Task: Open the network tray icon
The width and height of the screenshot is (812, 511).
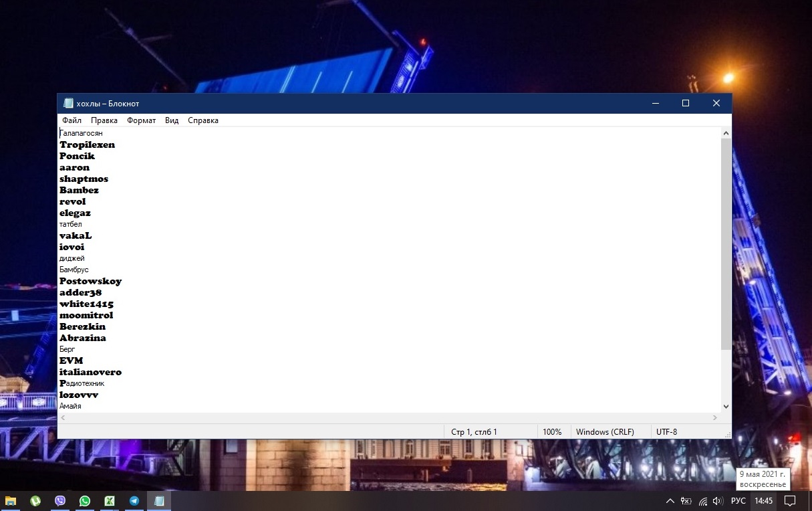Action: pos(702,501)
